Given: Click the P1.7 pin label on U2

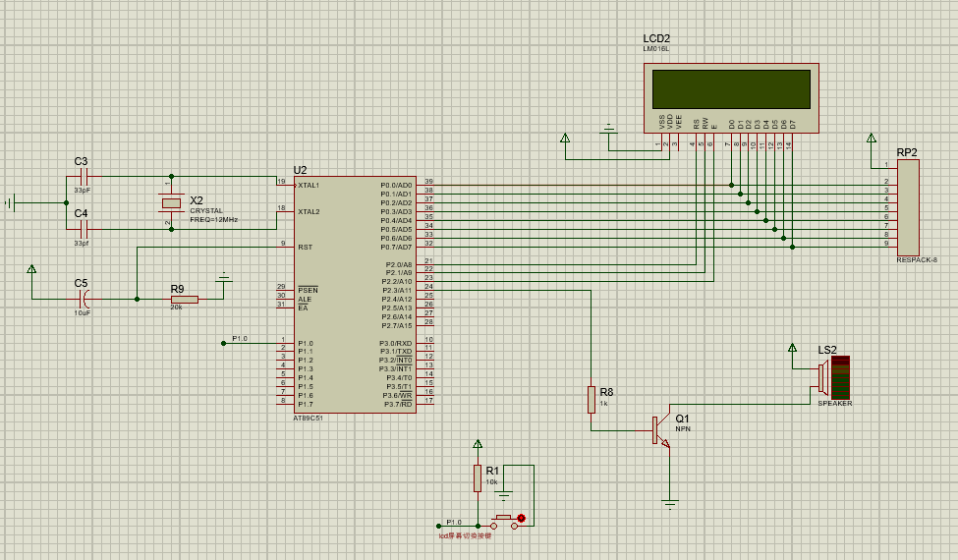Looking at the screenshot, I should (x=306, y=405).
